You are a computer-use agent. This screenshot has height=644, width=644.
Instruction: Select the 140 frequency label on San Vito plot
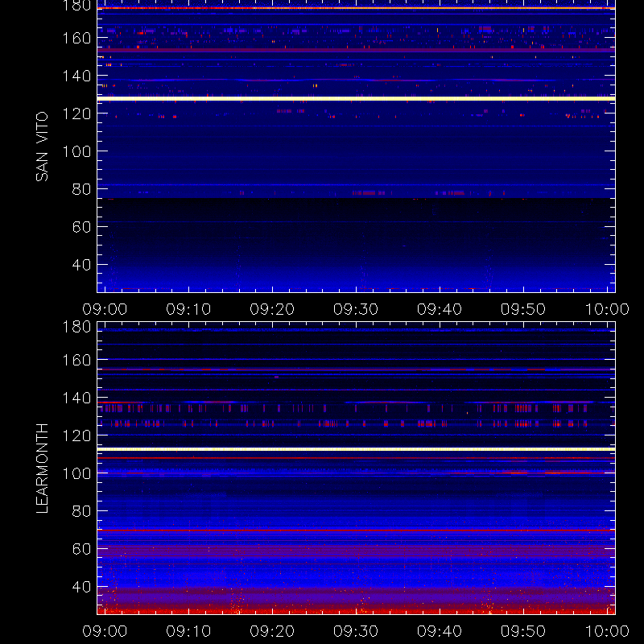pyautogui.click(x=76, y=76)
